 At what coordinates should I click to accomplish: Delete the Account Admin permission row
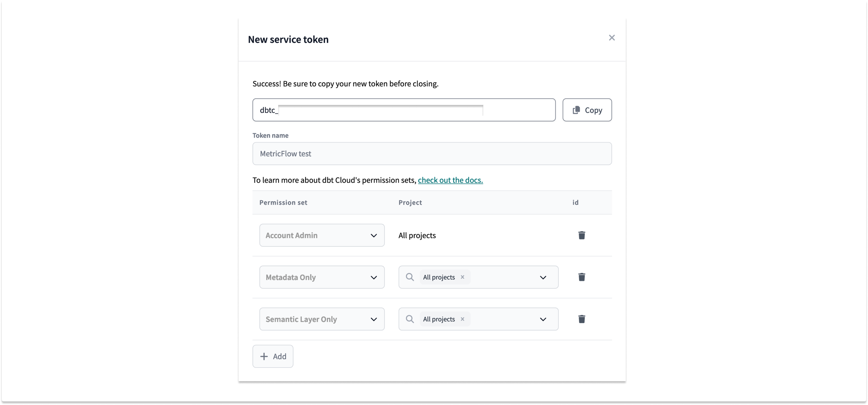pyautogui.click(x=582, y=235)
